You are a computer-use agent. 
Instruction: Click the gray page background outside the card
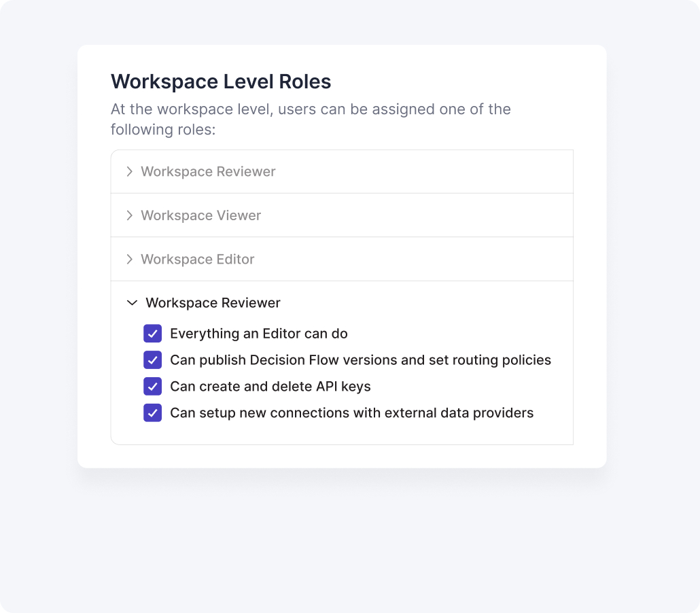point(341,537)
